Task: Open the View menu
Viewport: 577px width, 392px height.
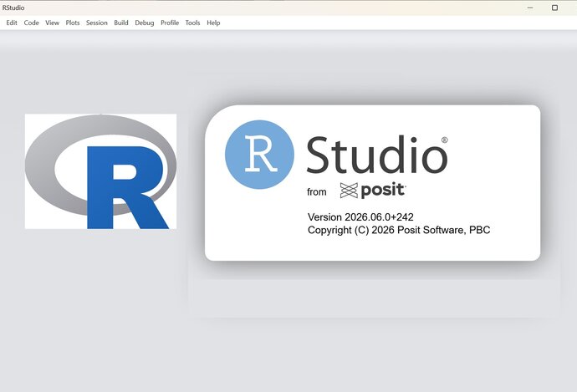Action: (52, 23)
